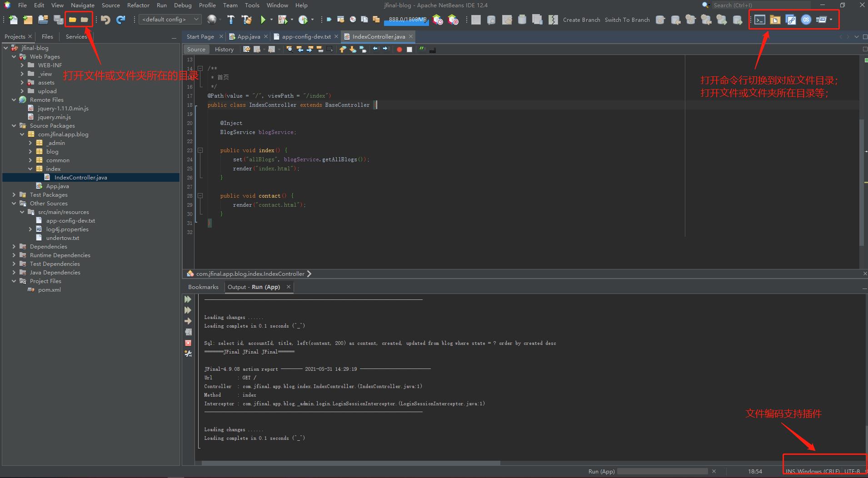
Task: Click the output panel horizontal scrollbar
Action: 351,463
